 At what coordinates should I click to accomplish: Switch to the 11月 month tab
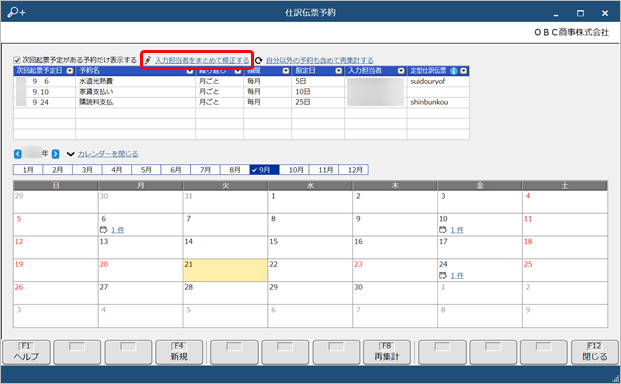click(324, 170)
